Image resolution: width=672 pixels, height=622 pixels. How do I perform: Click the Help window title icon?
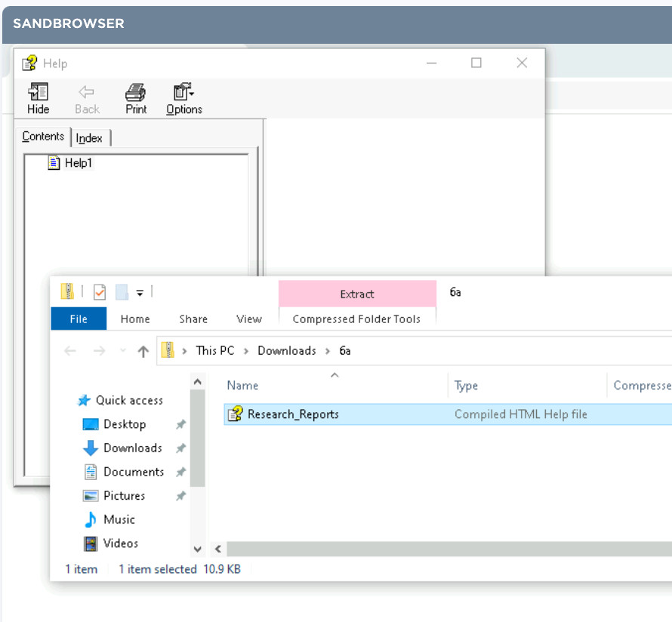29,63
